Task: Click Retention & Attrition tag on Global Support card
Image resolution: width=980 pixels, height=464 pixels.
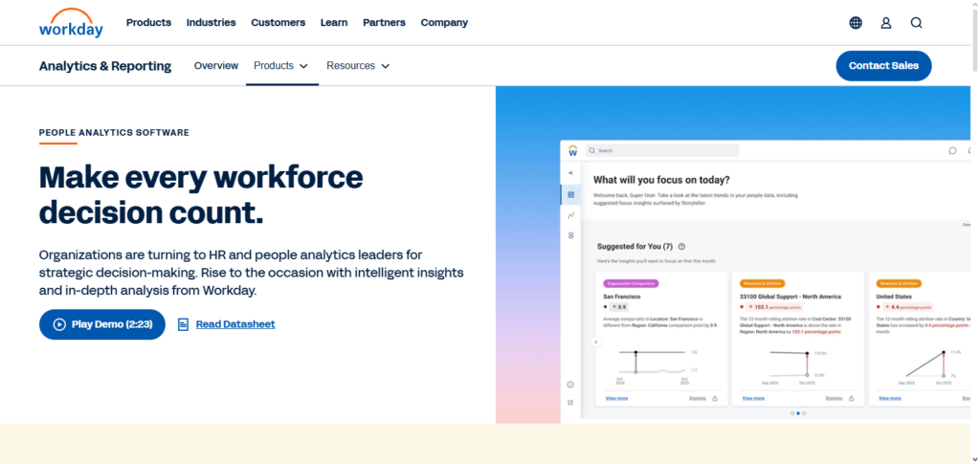Action: tap(762, 283)
